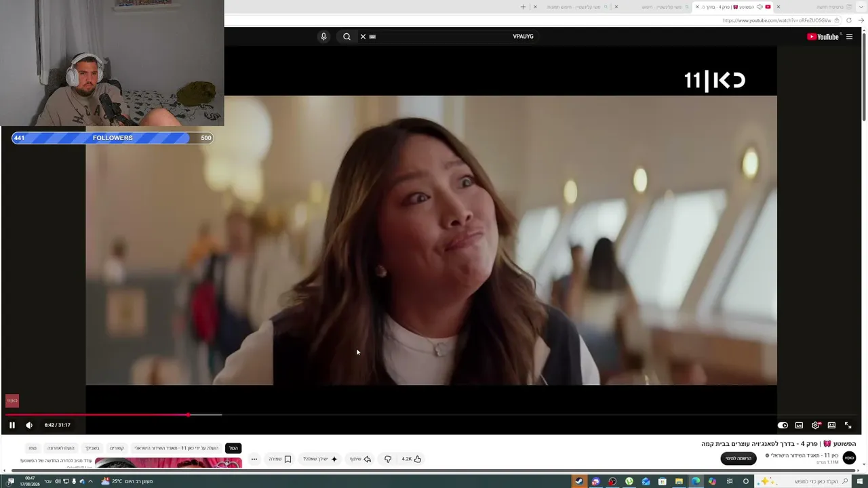Viewport: 868px width, 488px height.
Task: Show hidden system tray icons
Action: tap(90, 481)
